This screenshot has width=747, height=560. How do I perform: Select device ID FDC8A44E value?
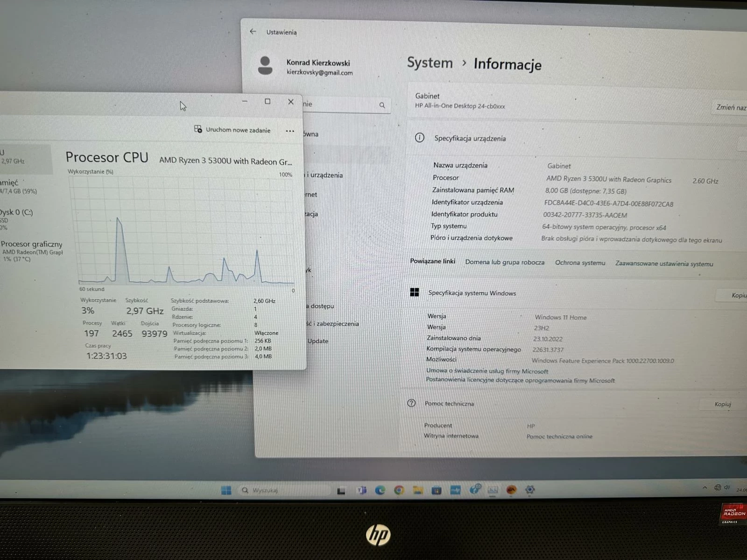point(609,204)
